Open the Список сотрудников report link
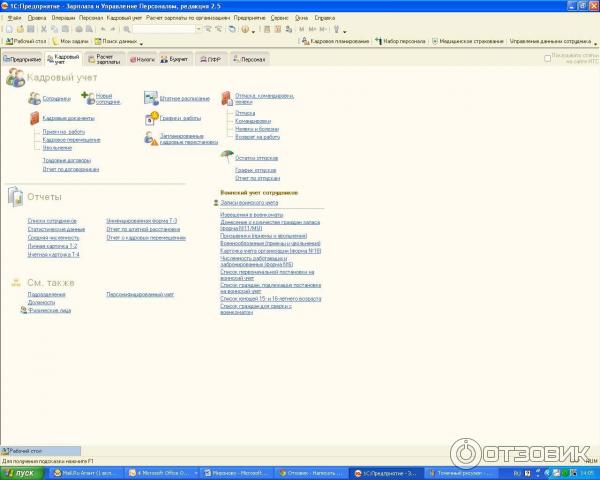This screenshot has height=480, width=600. click(52, 220)
